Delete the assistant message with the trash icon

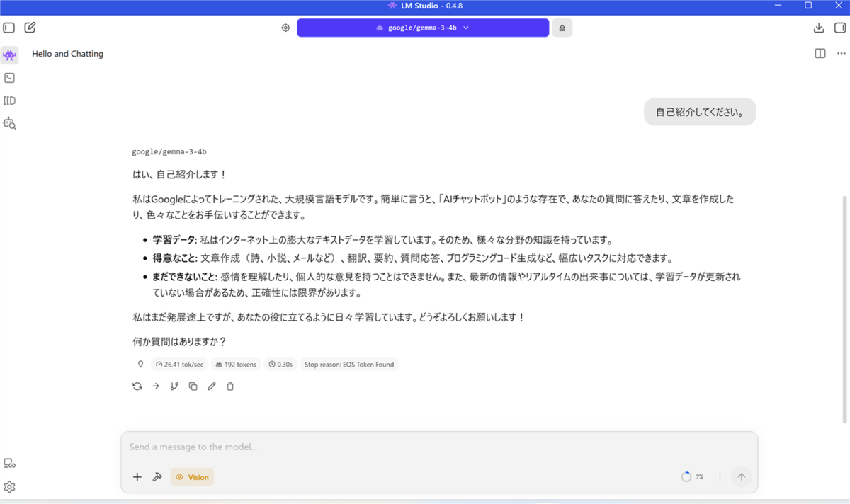point(230,386)
